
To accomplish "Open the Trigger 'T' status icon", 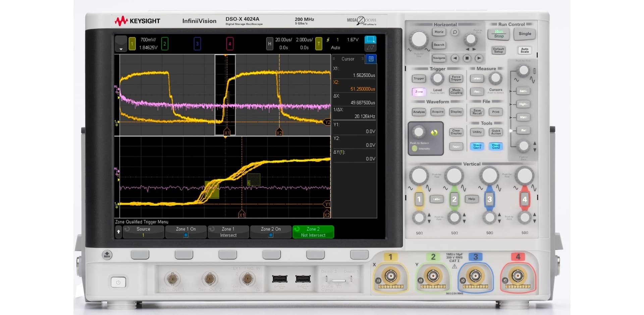I will (318, 43).
